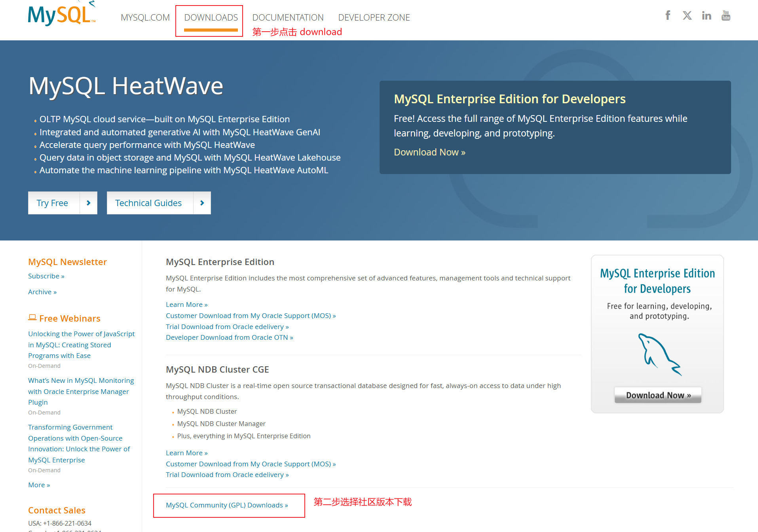Open Enterprise Edition Customer Download from MOS
Viewport: 758px width, 532px height.
[251, 316]
